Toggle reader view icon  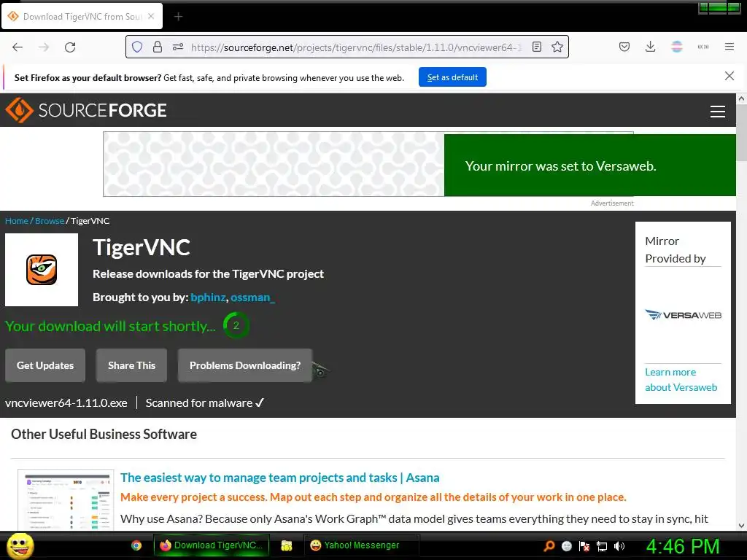(x=537, y=47)
